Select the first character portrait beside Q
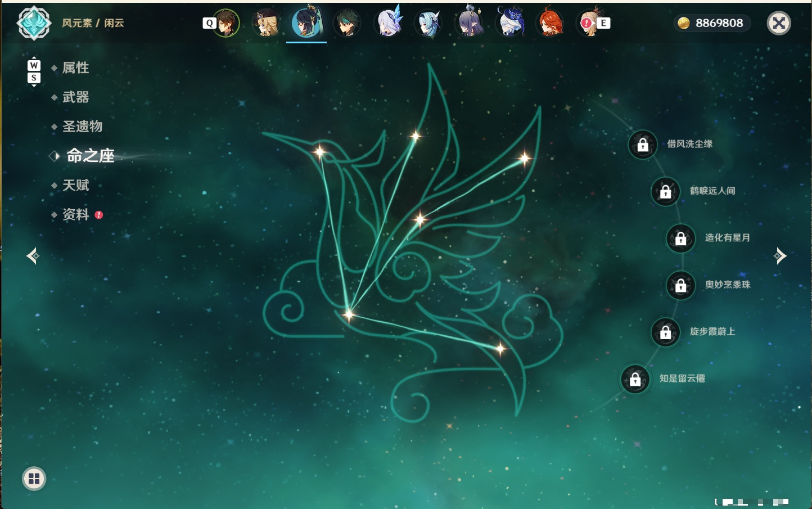The width and height of the screenshot is (812, 509). pos(226,23)
